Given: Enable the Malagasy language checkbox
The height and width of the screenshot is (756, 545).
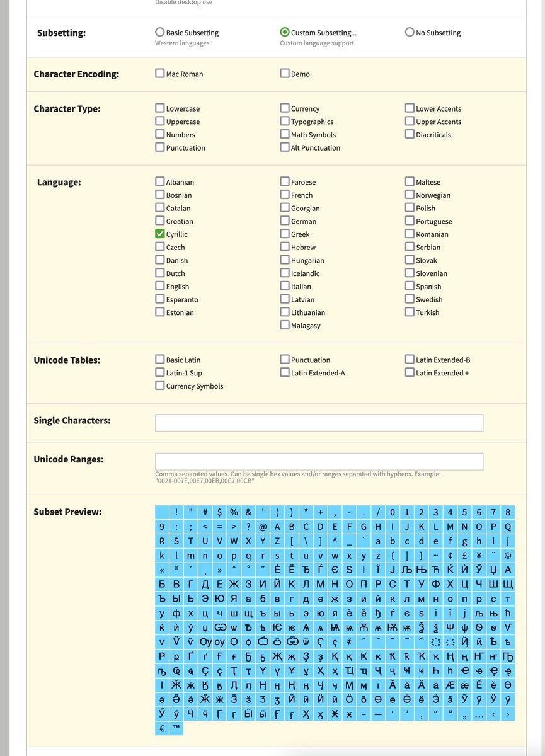Looking at the screenshot, I should 285,325.
